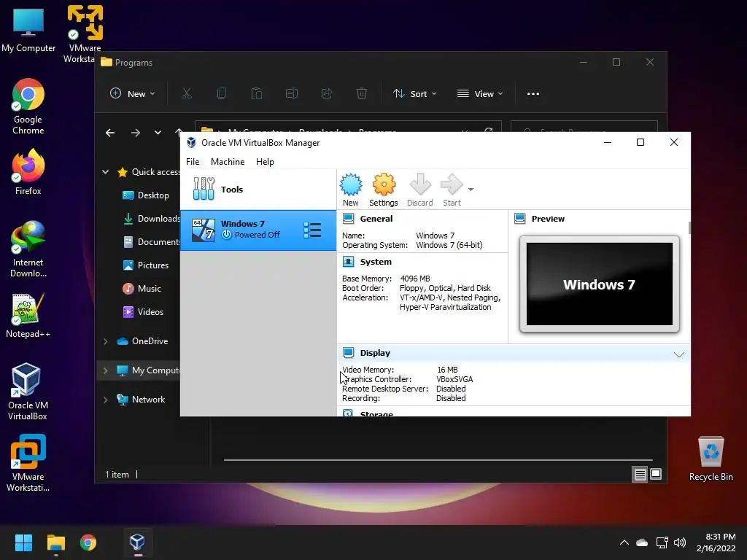The image size is (747, 560).
Task: Click My Computer desktop icon
Action: [28, 30]
